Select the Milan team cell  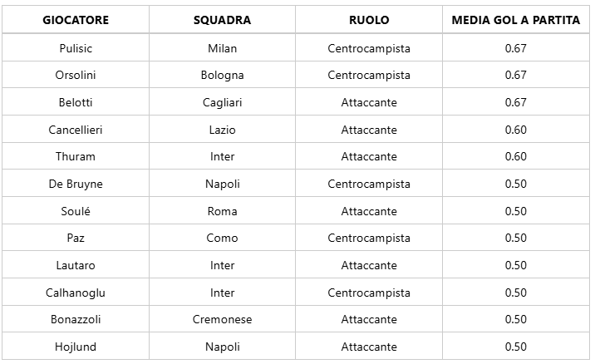tap(222, 48)
